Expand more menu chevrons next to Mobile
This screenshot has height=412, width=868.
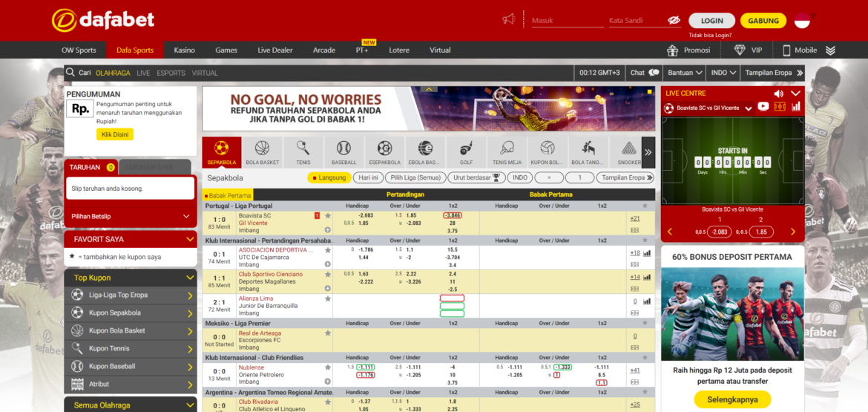[x=830, y=50]
